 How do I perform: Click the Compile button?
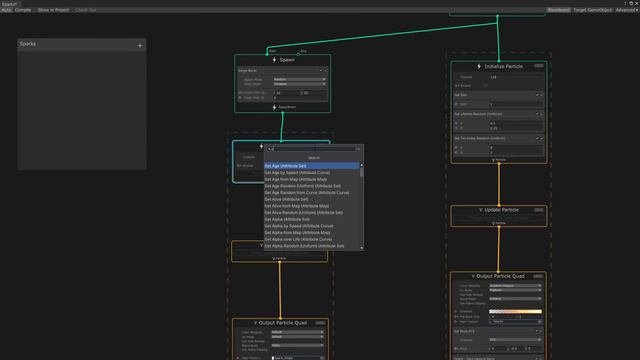coord(23,10)
